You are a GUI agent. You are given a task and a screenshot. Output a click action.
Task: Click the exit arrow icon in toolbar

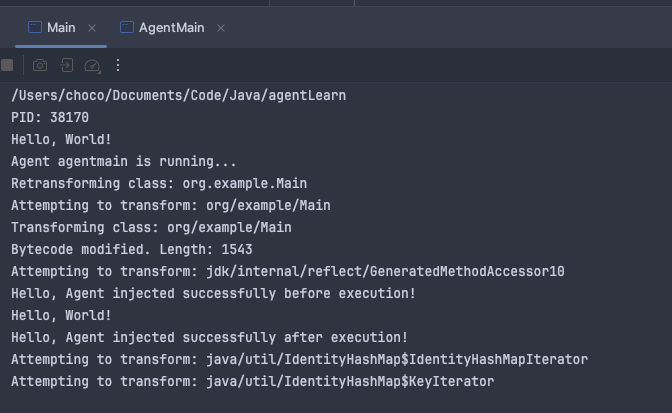66,65
